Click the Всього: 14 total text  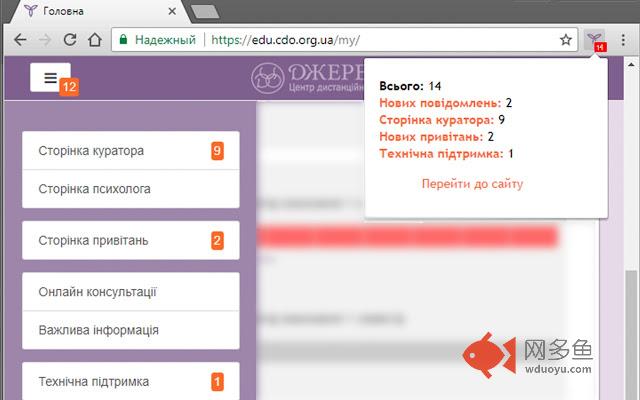[410, 86]
